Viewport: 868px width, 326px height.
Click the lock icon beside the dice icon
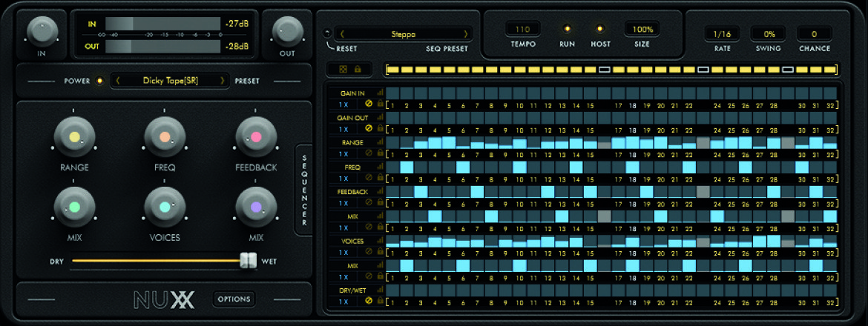(358, 70)
